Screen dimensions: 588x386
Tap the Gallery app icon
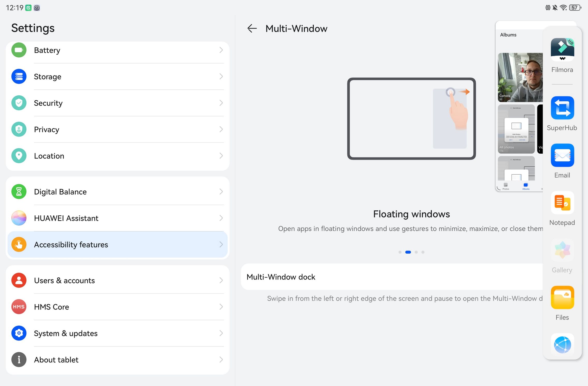[x=562, y=250]
